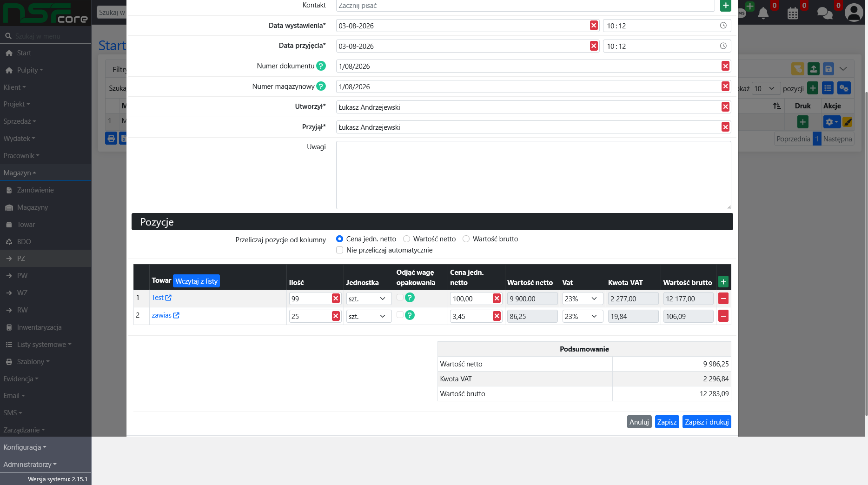Open notifications bell icon
This screenshot has height=485, width=868.
pos(763,13)
